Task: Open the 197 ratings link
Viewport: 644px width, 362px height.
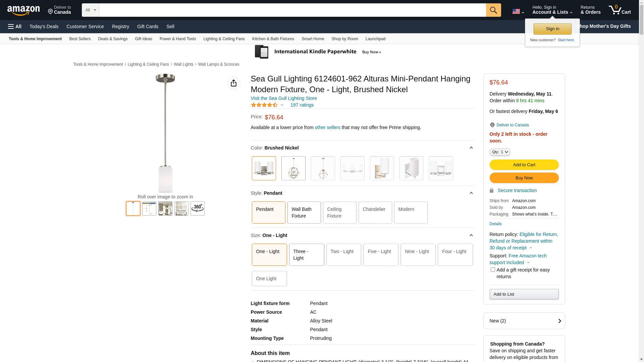Action: (302, 105)
